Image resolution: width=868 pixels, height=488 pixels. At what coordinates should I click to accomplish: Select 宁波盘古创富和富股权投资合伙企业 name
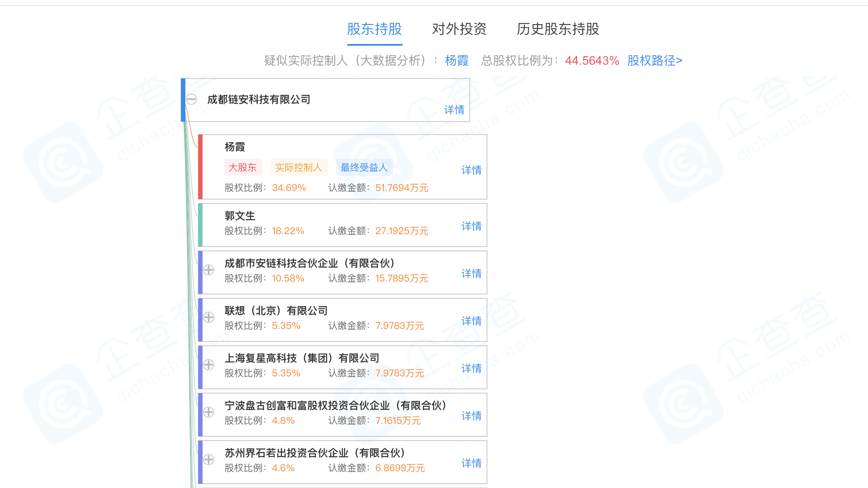click(x=336, y=406)
